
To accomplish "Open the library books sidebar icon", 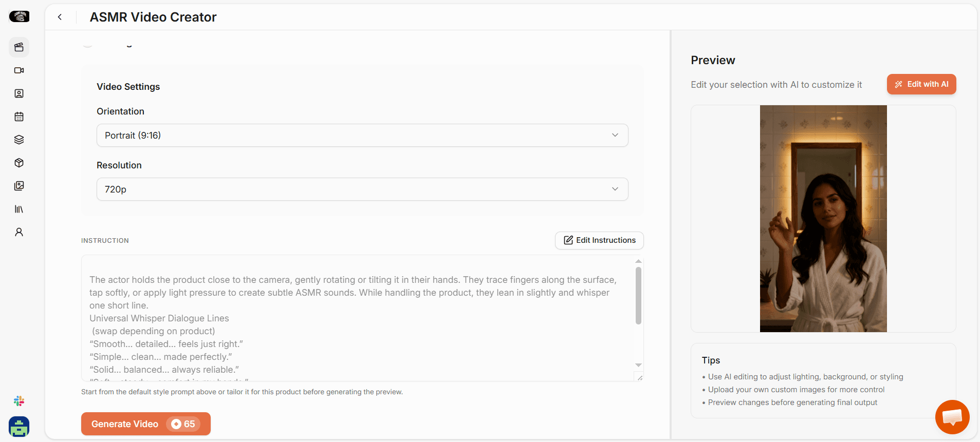I will 19,209.
